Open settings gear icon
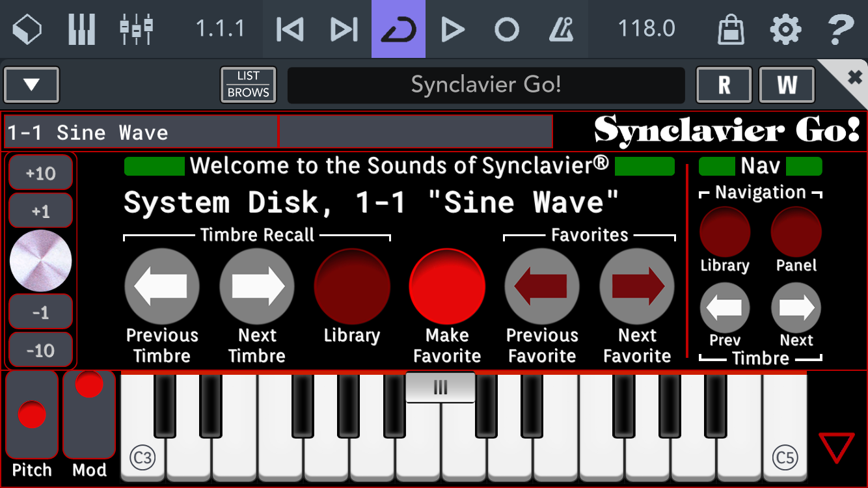 click(785, 29)
